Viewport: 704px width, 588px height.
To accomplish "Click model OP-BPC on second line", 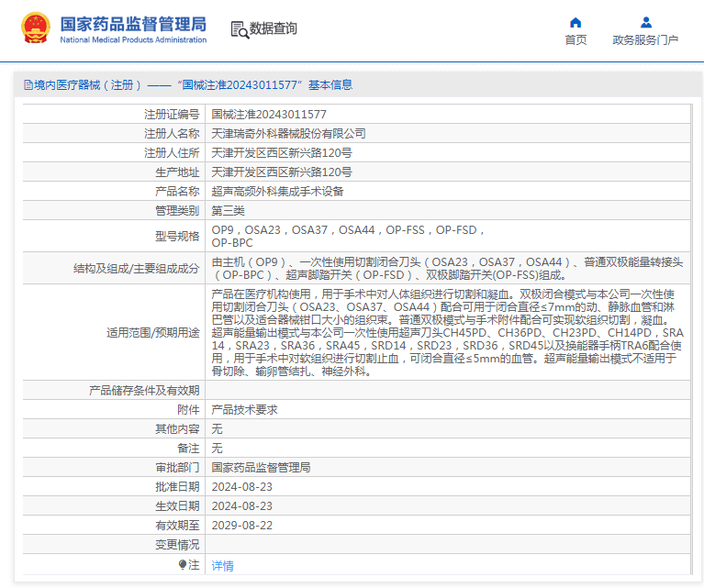I will tap(232, 243).
